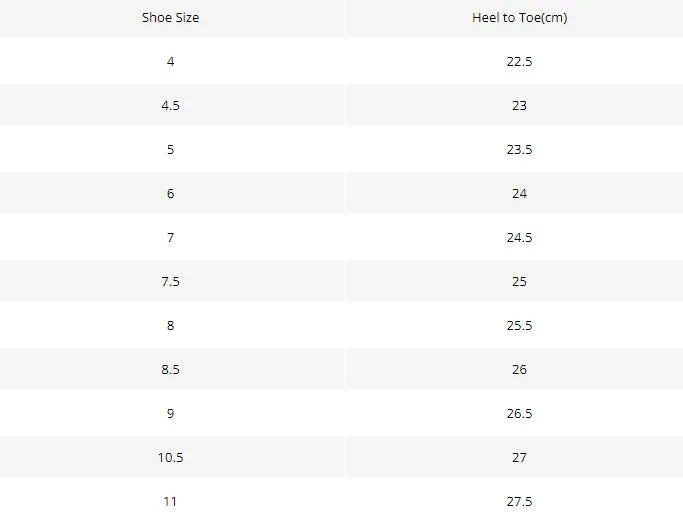Click the 27.5 cm measurement value
The height and width of the screenshot is (519, 683).
click(x=519, y=502)
